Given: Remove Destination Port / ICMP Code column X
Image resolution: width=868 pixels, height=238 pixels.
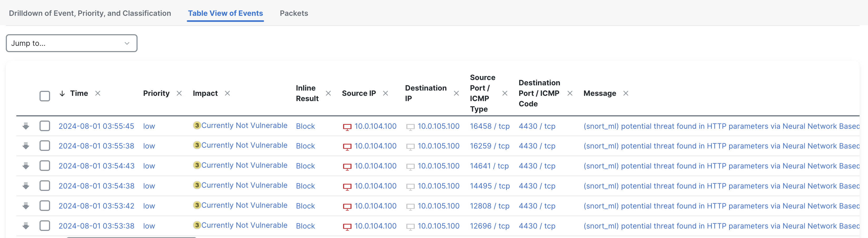Looking at the screenshot, I should pos(570,93).
